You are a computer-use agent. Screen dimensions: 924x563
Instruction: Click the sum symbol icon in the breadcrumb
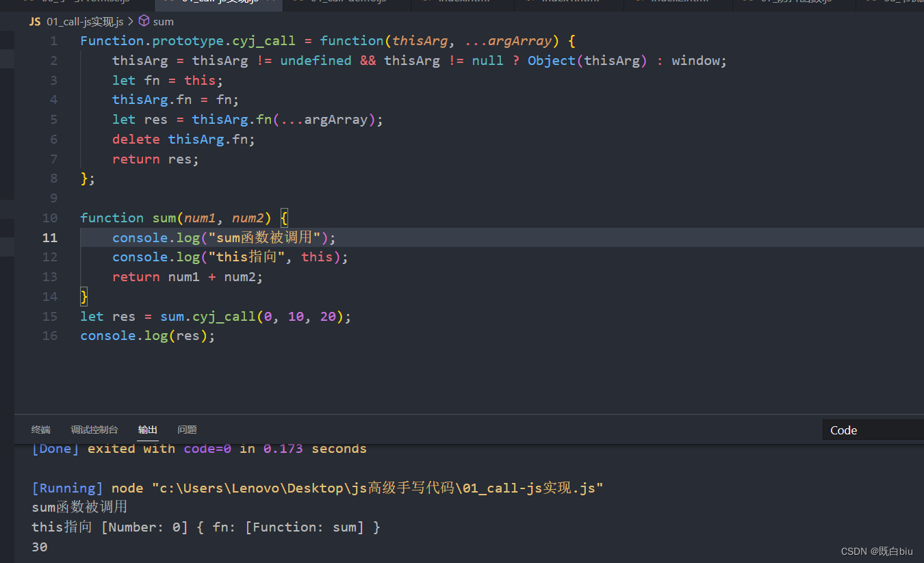pos(144,21)
